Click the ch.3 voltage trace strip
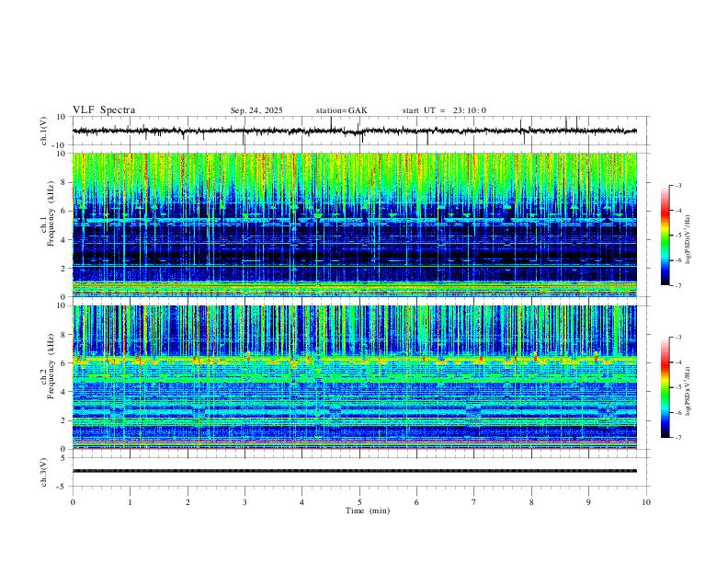Screen dimensions: 728x563 coord(355,471)
